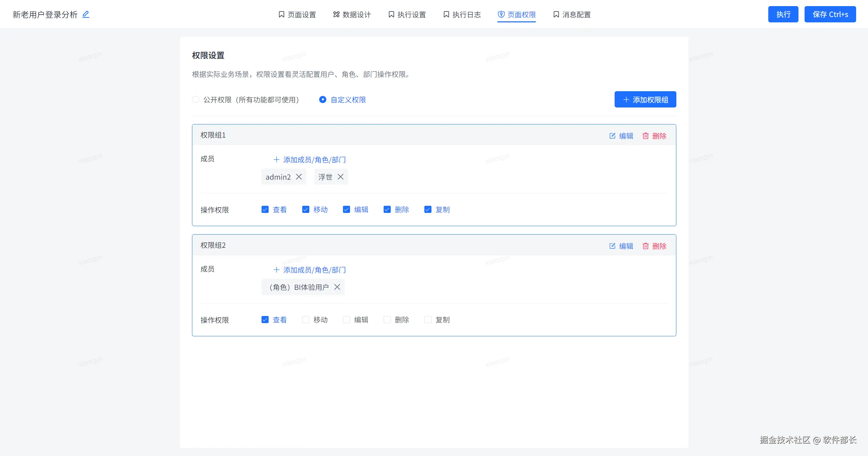Click 添加成员/角色/部门 in 权限组1
The width and height of the screenshot is (868, 456).
point(310,159)
